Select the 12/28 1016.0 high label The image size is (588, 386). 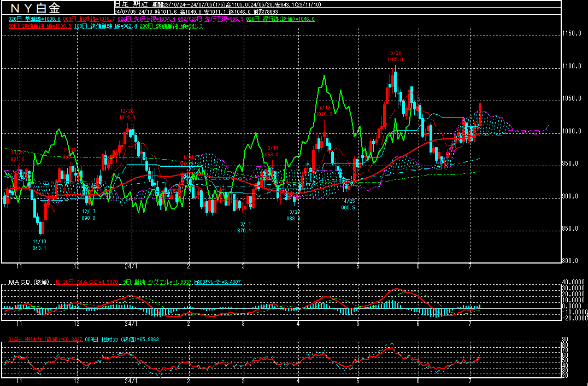(x=127, y=114)
